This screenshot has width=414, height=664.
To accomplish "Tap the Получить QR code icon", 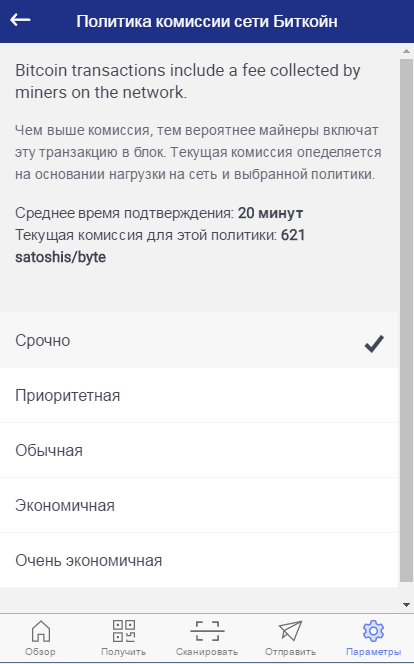I will [124, 631].
